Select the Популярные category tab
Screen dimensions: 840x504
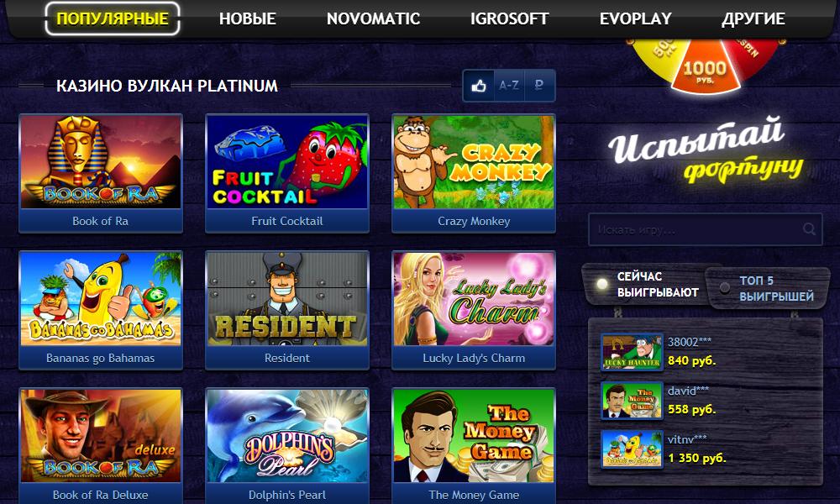tap(113, 18)
